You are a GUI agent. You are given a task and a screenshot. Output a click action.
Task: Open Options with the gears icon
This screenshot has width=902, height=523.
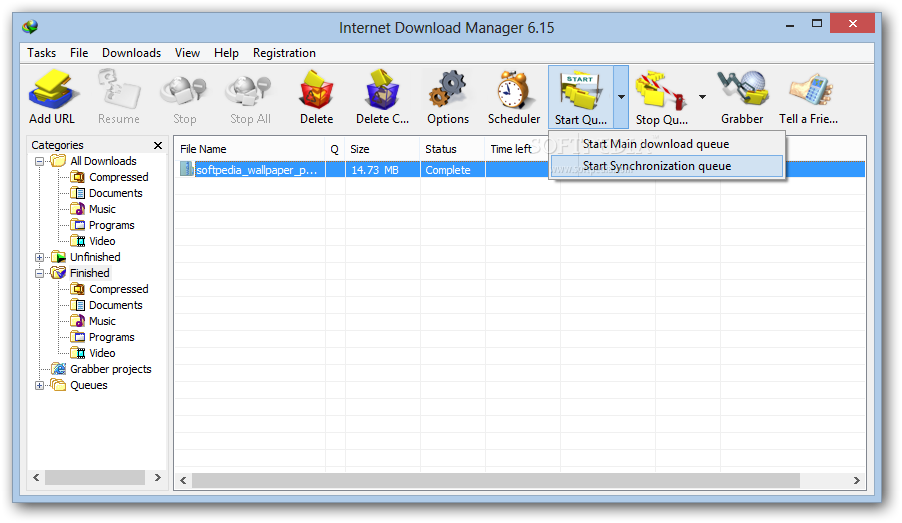[448, 89]
